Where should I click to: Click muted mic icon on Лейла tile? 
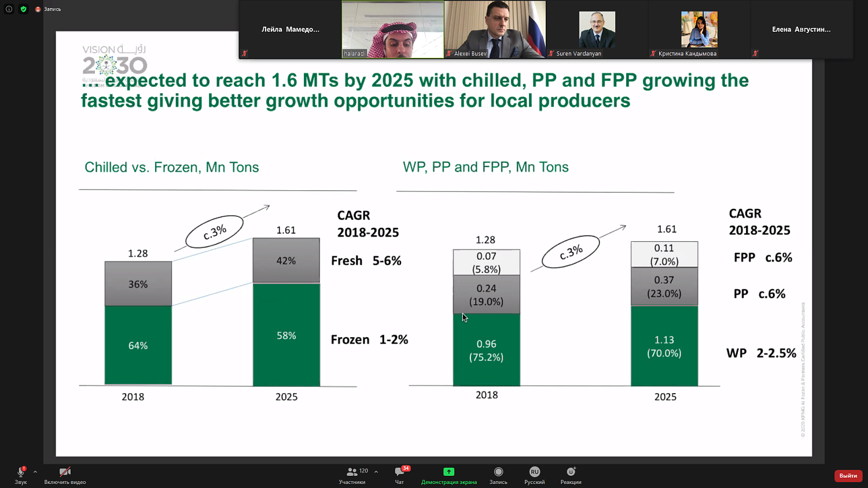pos(245,53)
